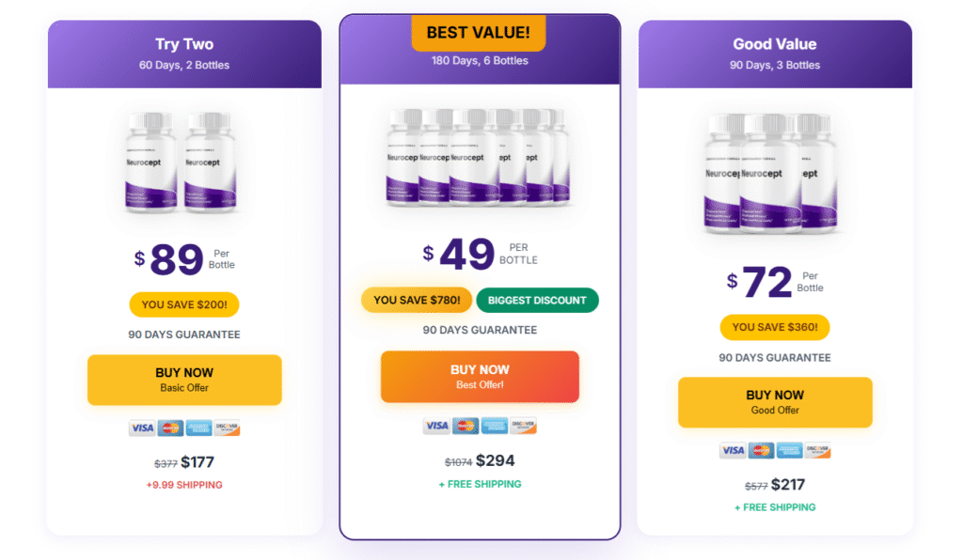The width and height of the screenshot is (963, 560).
Task: Click the Discover icon under Best Offer button
Action: click(x=523, y=426)
